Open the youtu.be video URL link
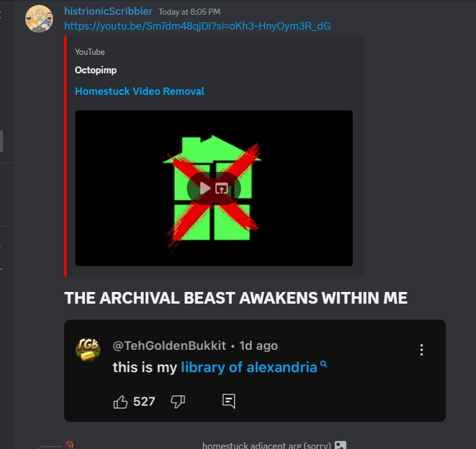 click(197, 26)
